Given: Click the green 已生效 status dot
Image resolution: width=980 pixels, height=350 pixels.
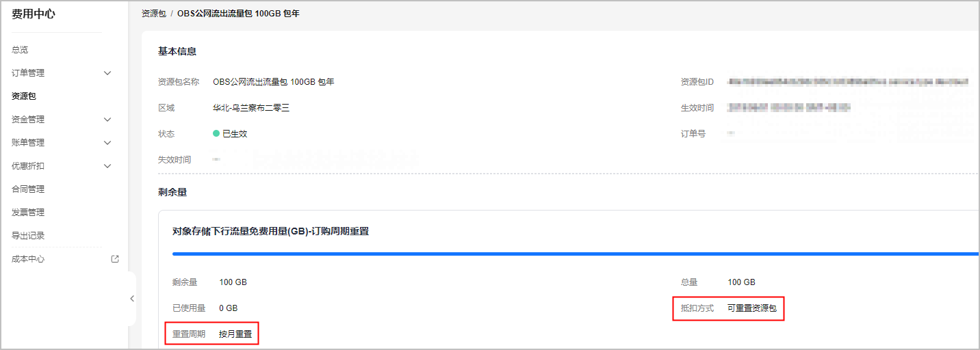Looking at the screenshot, I should [x=216, y=134].
